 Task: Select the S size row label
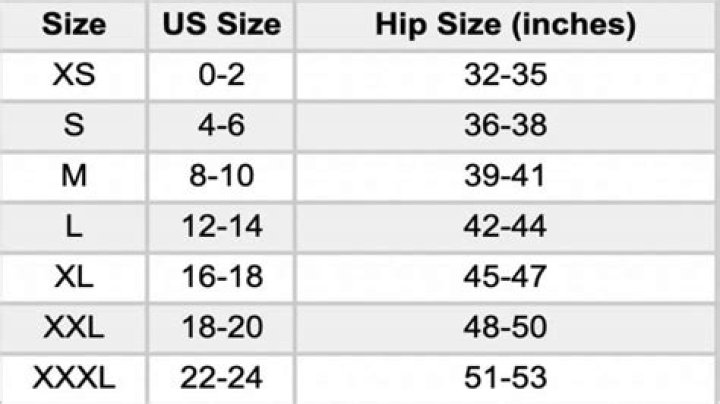point(73,126)
